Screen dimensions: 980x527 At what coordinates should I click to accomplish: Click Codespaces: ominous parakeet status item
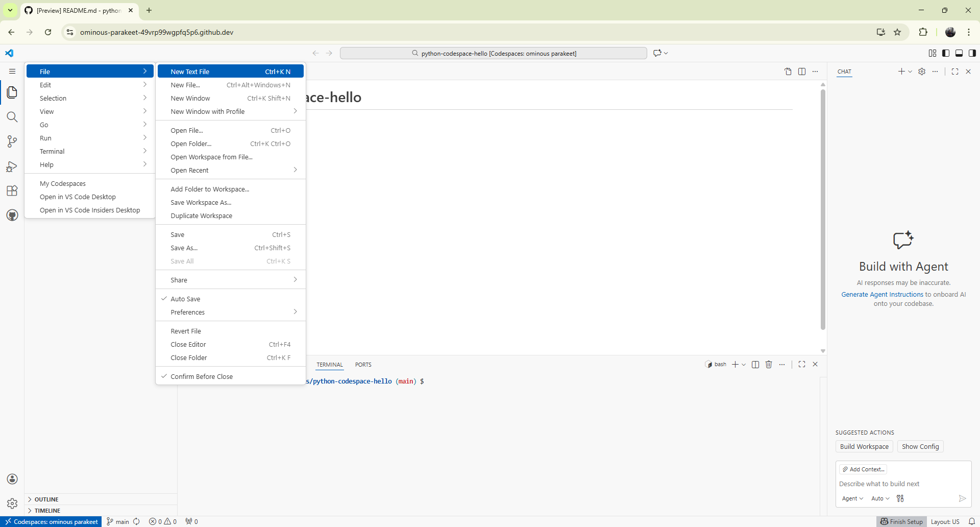[x=51, y=521]
